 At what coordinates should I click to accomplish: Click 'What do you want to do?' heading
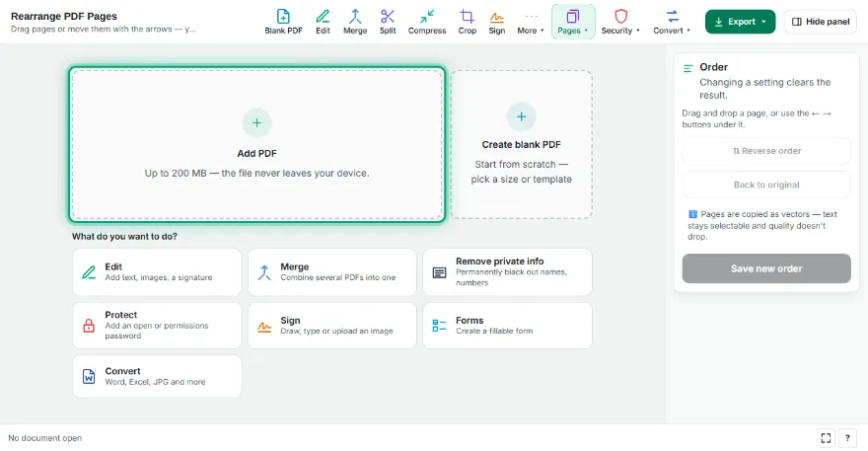point(124,236)
